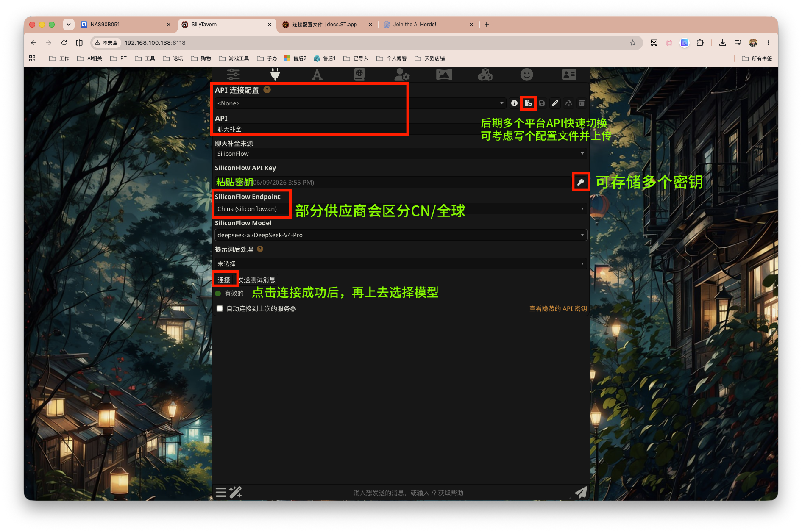802x532 pixels.
Task: Expand the connection profile <None> dropdown
Action: tap(361, 103)
